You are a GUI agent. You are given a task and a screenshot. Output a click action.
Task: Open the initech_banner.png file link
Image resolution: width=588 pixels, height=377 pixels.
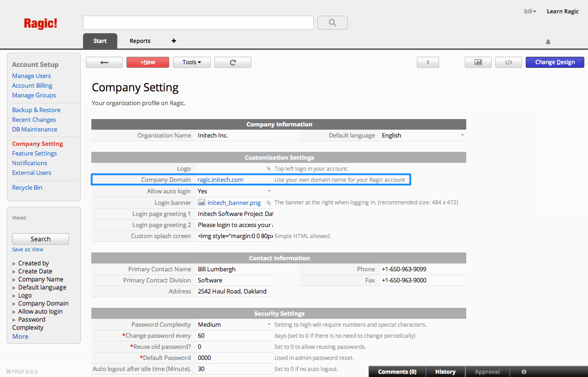[x=234, y=203]
